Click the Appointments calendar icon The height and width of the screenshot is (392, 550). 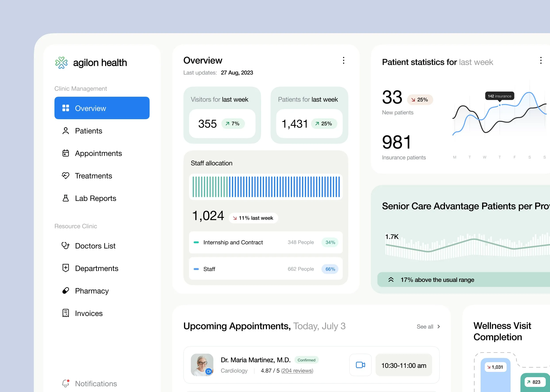tap(66, 153)
